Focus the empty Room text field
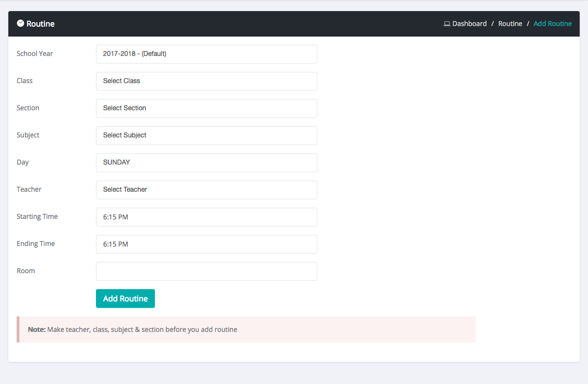 pyautogui.click(x=206, y=272)
